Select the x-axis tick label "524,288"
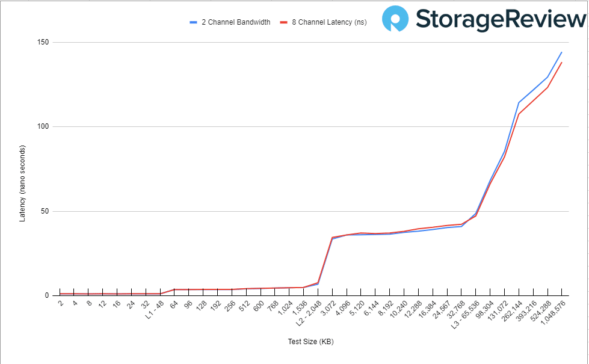 click(540, 310)
